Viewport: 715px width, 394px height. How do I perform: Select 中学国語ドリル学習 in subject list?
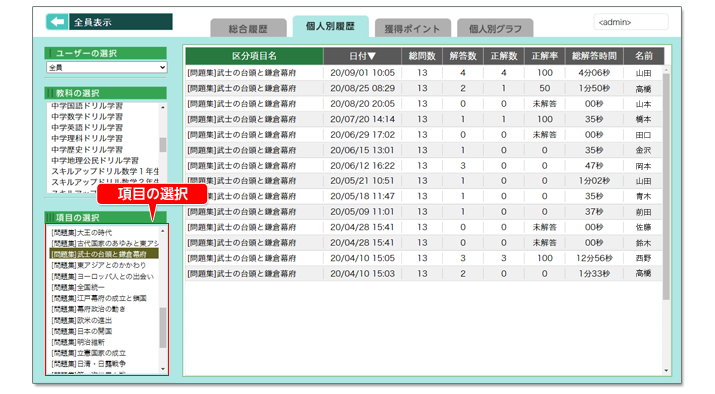87,106
